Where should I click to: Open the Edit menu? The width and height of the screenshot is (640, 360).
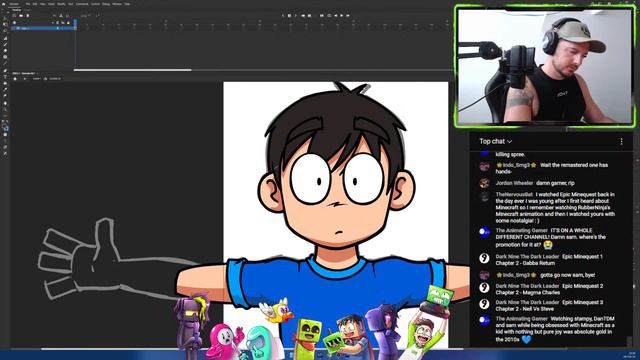pos(35,4)
